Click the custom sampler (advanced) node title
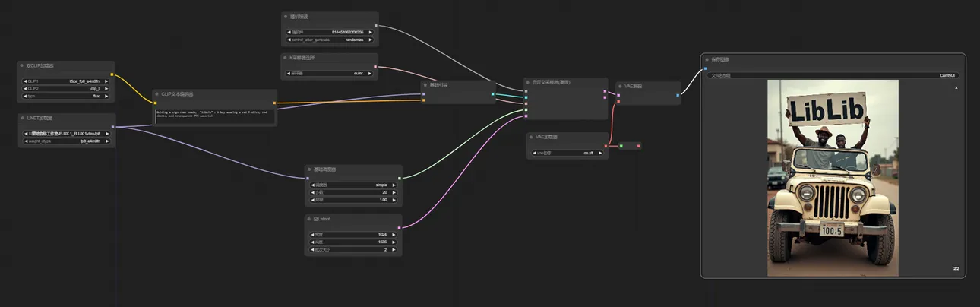The width and height of the screenshot is (980, 307). [x=552, y=82]
